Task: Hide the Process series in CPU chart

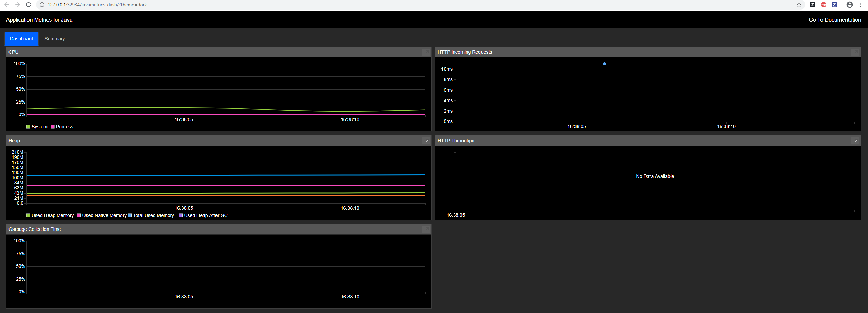Action: point(62,126)
